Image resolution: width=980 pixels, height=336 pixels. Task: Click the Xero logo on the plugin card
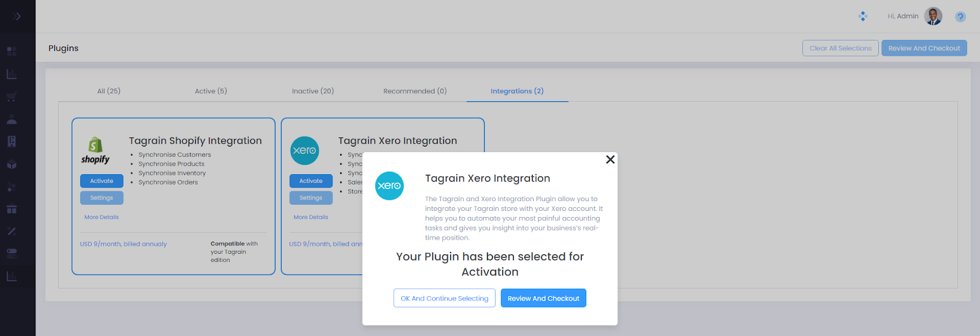[x=304, y=150]
